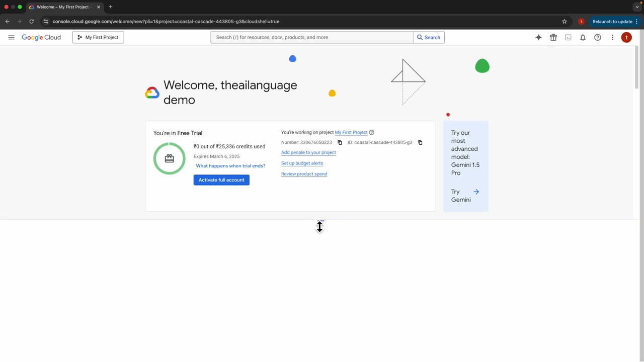
Task: Click the site info icon in address bar
Action: [46, 22]
